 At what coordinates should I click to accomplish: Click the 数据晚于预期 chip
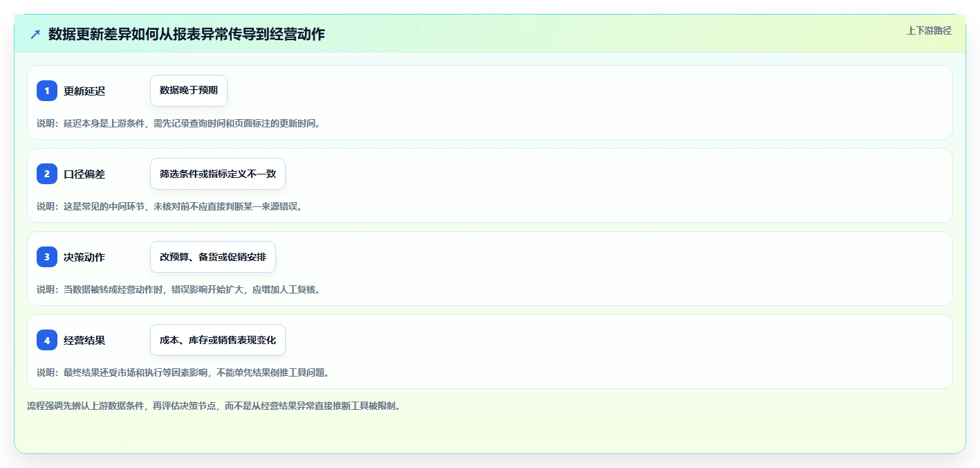pos(189,91)
